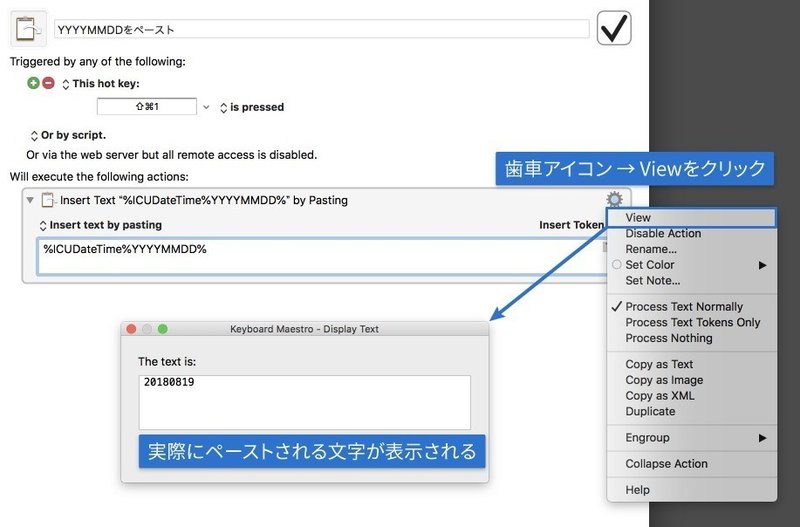Viewport: 800px width, 527px height.
Task: Open the Insert Token menu
Action: 572,225
